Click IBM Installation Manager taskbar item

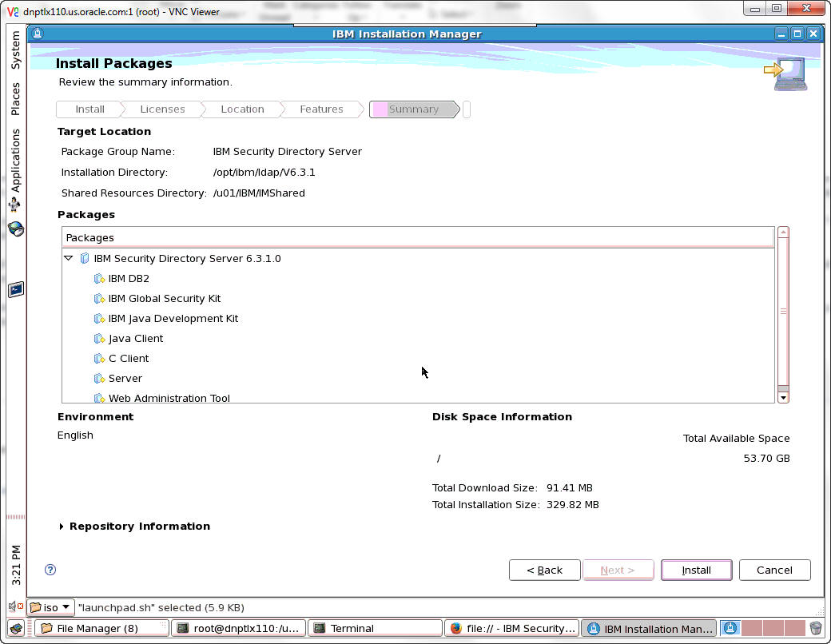(x=649, y=628)
